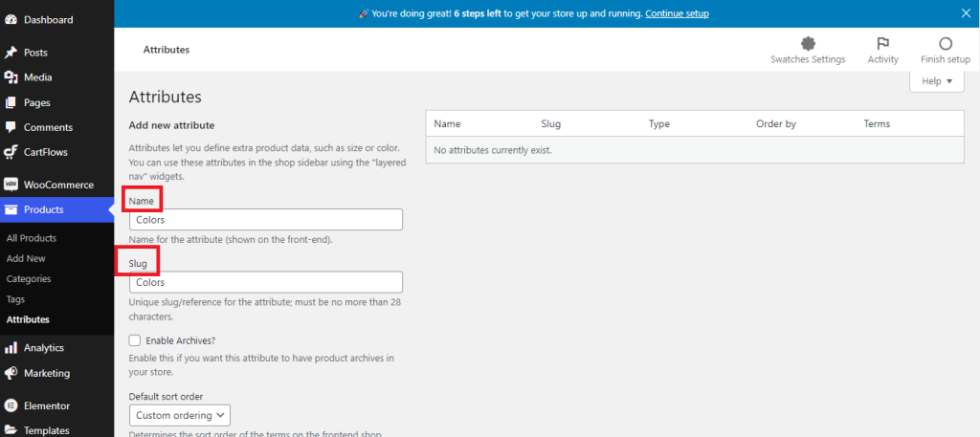Click the attribute Name text field
Screen dimensions: 980x437
[x=265, y=220]
